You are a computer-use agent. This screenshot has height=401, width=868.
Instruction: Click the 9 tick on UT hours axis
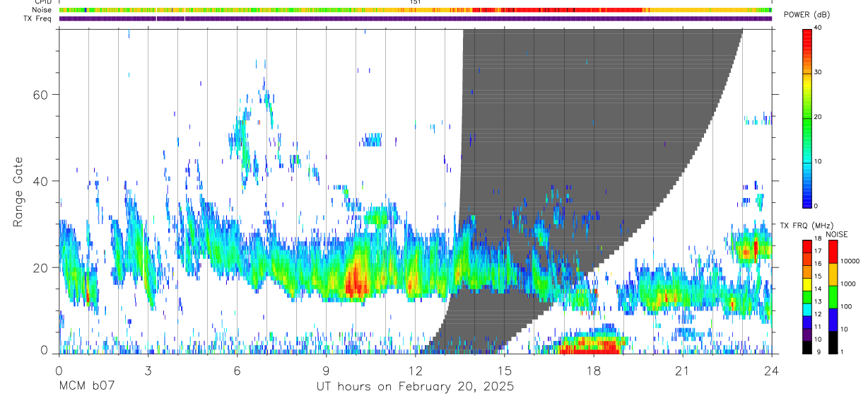tap(326, 371)
